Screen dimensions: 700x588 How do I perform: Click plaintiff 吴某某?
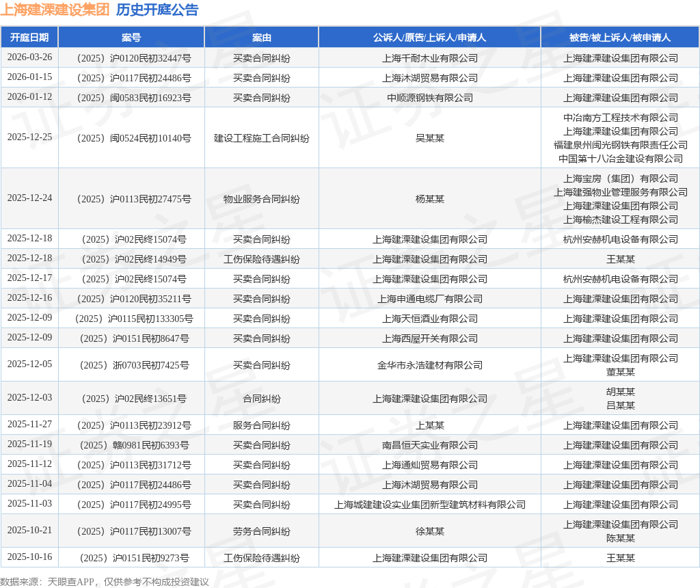pos(429,138)
